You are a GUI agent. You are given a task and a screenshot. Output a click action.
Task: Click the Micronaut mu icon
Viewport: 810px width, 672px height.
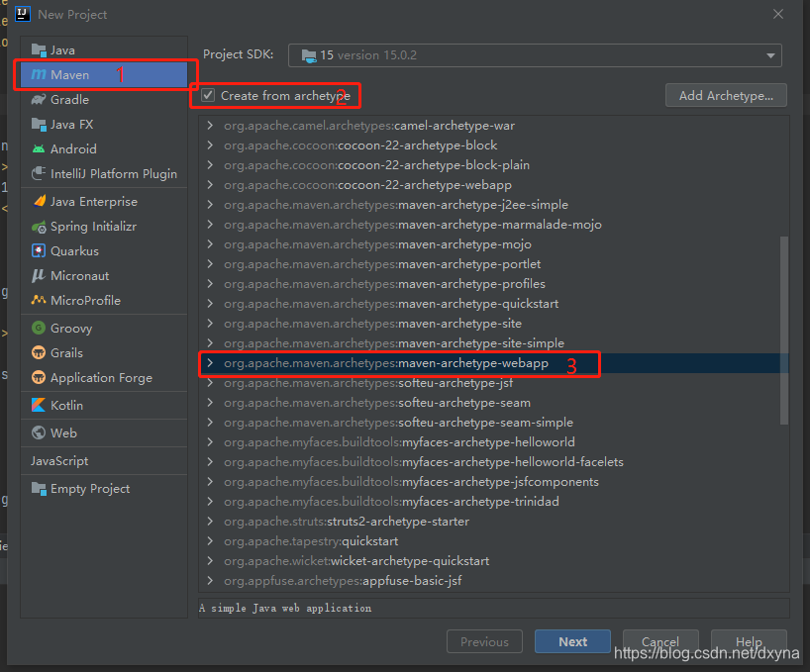39,275
